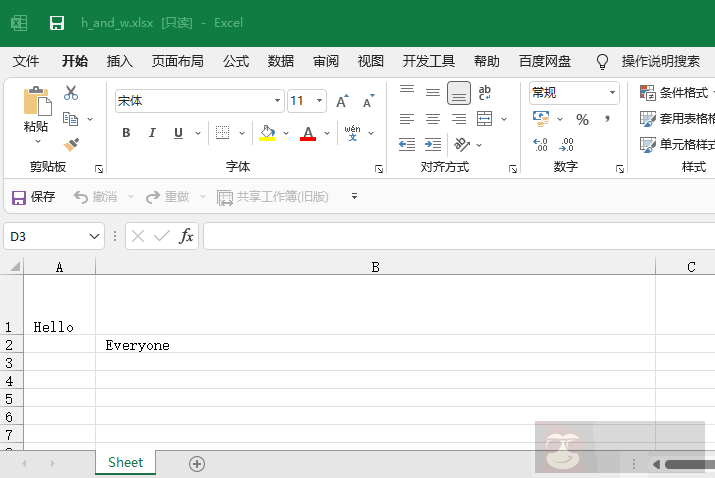The width and height of the screenshot is (715, 478).
Task: Add a new sheet with plus button
Action: tap(197, 464)
